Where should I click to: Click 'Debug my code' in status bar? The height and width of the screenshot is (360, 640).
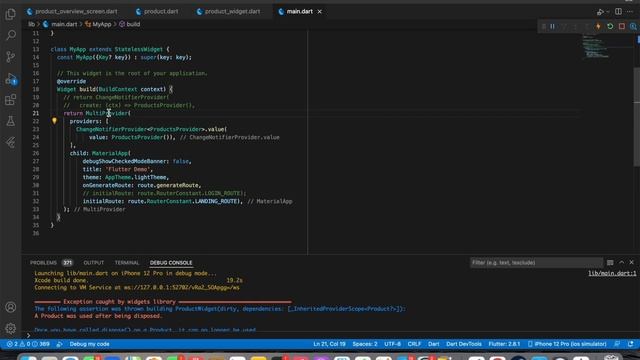89,344
